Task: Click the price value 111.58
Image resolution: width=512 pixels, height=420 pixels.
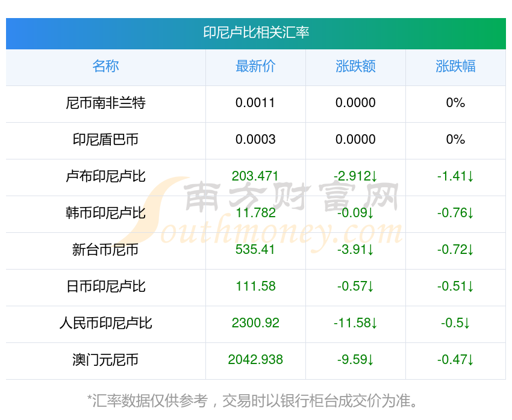Action: (255, 286)
